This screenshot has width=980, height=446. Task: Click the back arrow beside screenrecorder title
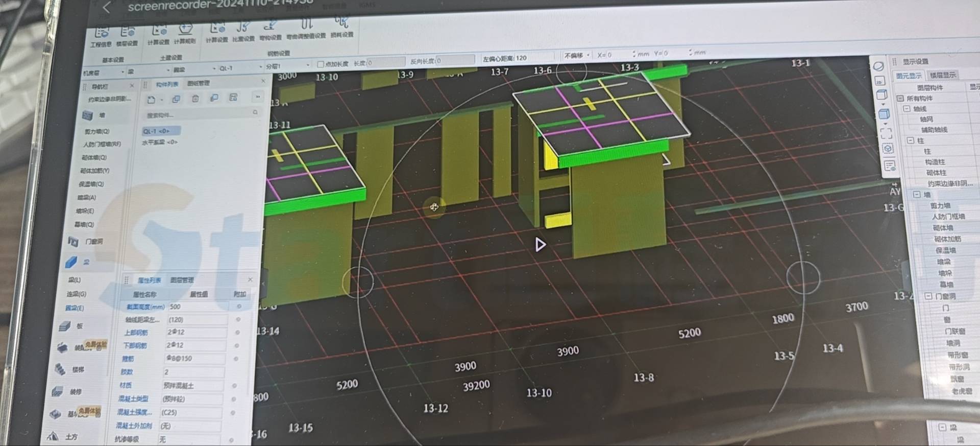tap(107, 7)
